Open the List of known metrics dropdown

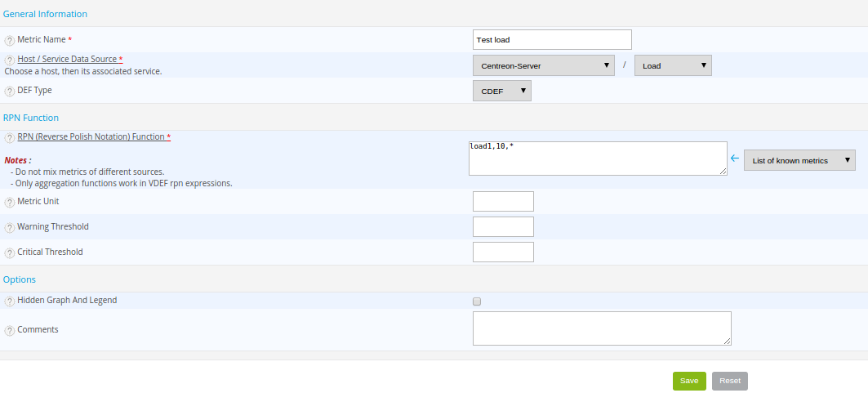(799, 160)
